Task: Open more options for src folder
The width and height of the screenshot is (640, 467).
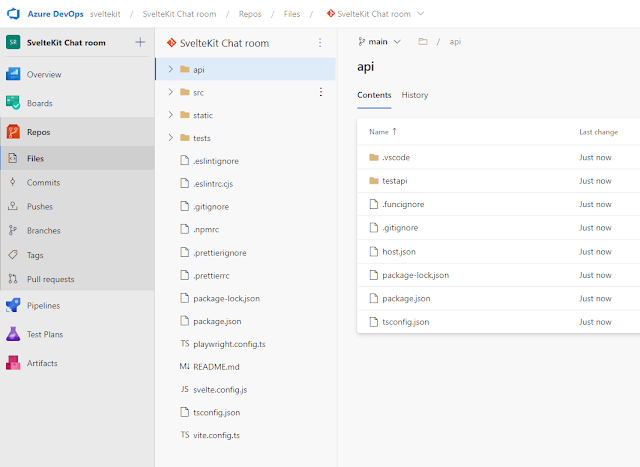Action: click(321, 92)
